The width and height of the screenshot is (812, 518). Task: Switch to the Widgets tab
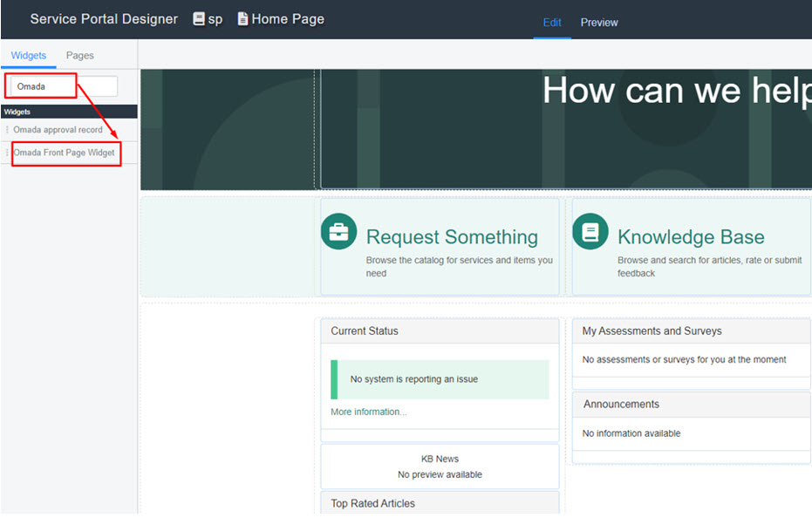pyautogui.click(x=29, y=56)
